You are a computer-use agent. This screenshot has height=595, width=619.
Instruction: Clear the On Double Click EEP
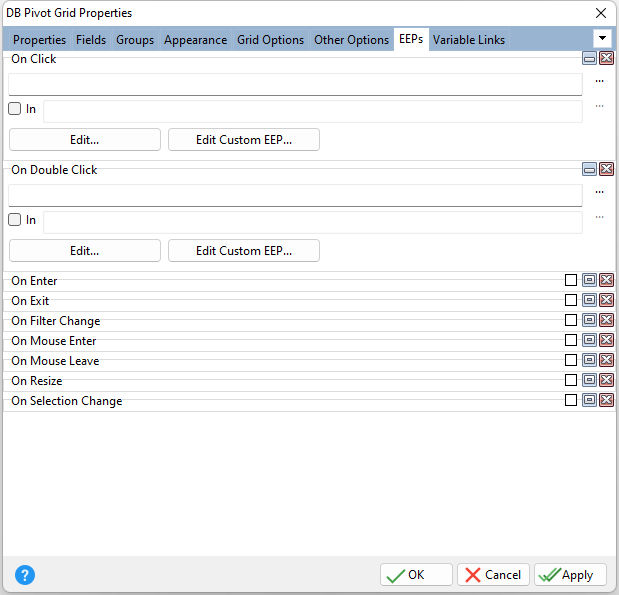(x=607, y=169)
